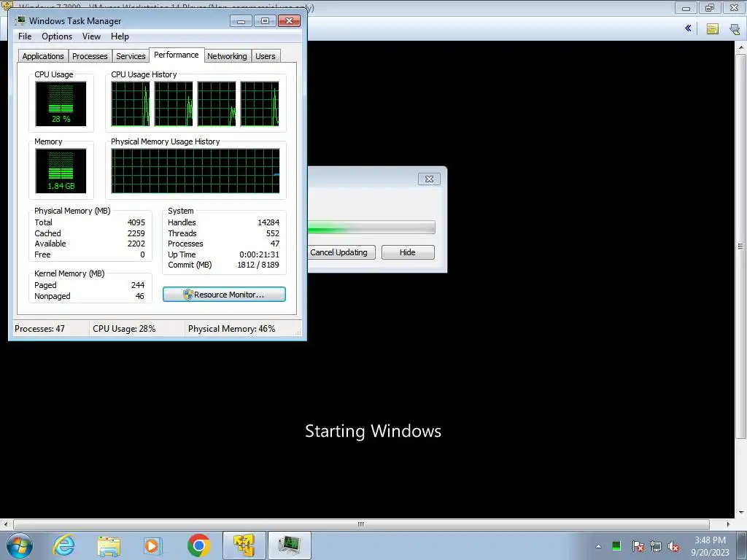Click the Threads value 552

tap(273, 233)
